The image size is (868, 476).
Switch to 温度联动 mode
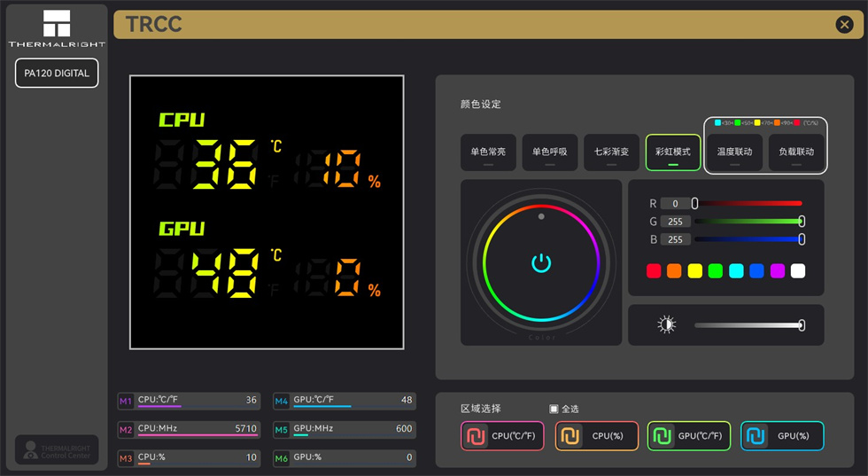[734, 152]
